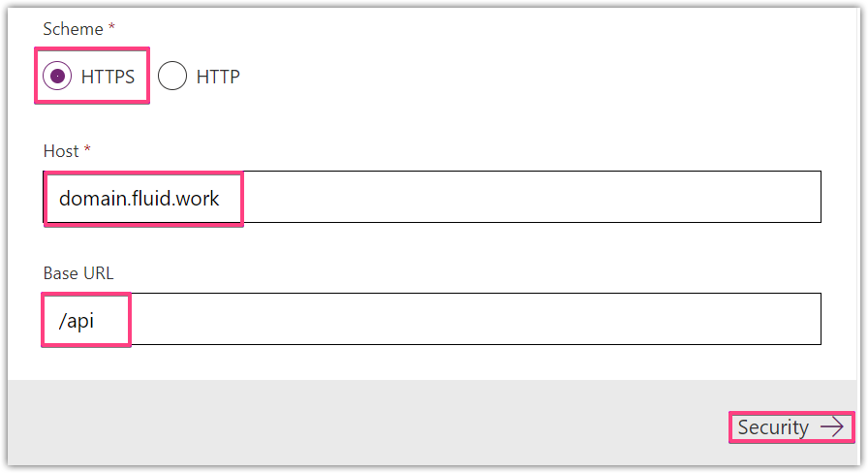
Task: Focus the Host input field
Action: [x=432, y=197]
